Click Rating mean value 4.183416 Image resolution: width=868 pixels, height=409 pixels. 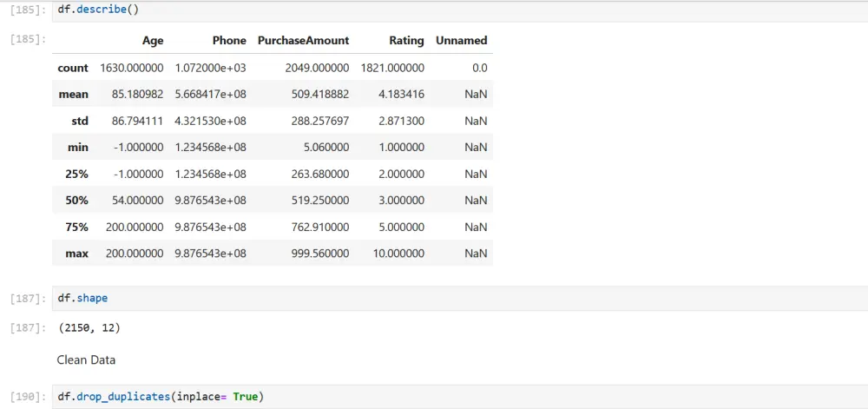[401, 95]
